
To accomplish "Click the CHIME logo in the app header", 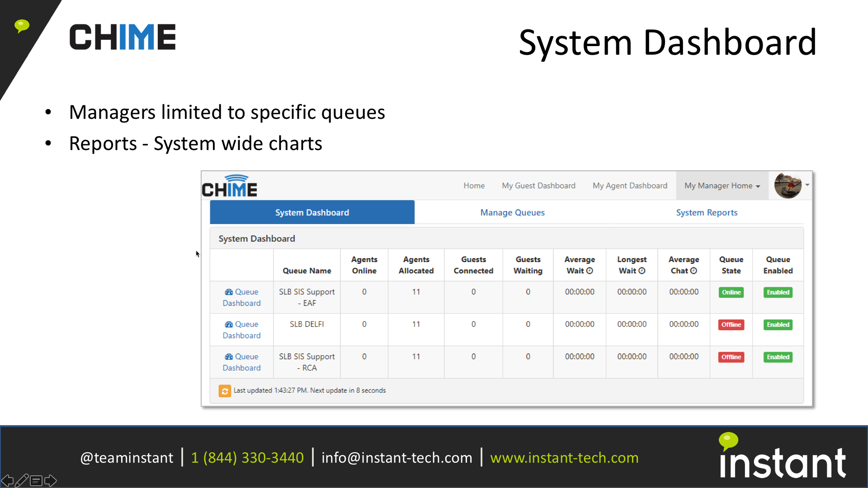I will (x=230, y=186).
